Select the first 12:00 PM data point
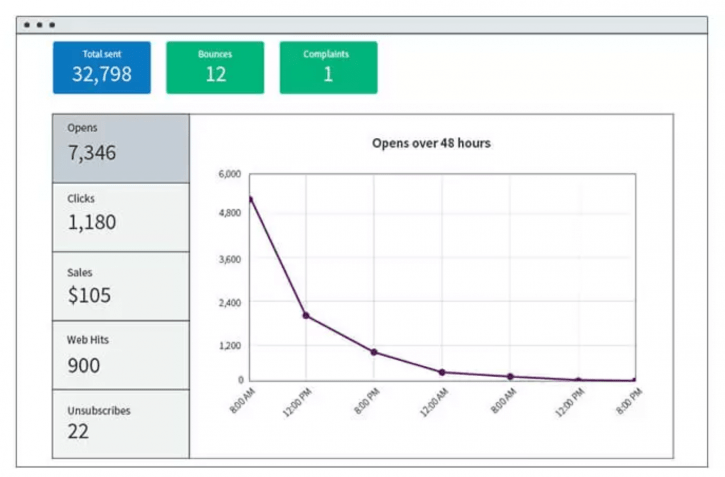 [x=306, y=316]
